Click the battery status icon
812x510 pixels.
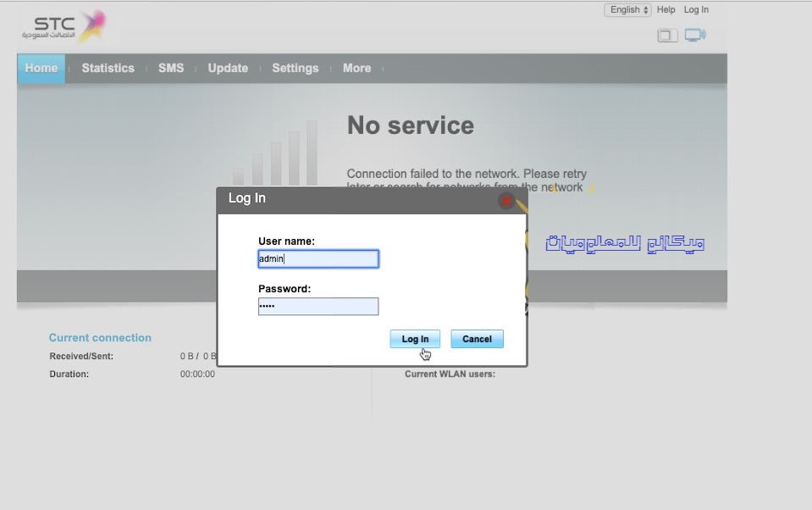pos(666,36)
